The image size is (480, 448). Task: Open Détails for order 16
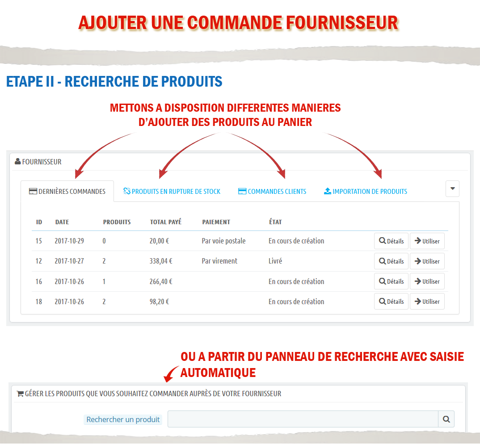[391, 281]
